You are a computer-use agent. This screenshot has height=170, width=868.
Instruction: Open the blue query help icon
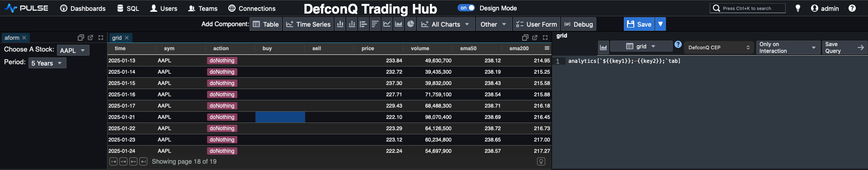[678, 44]
